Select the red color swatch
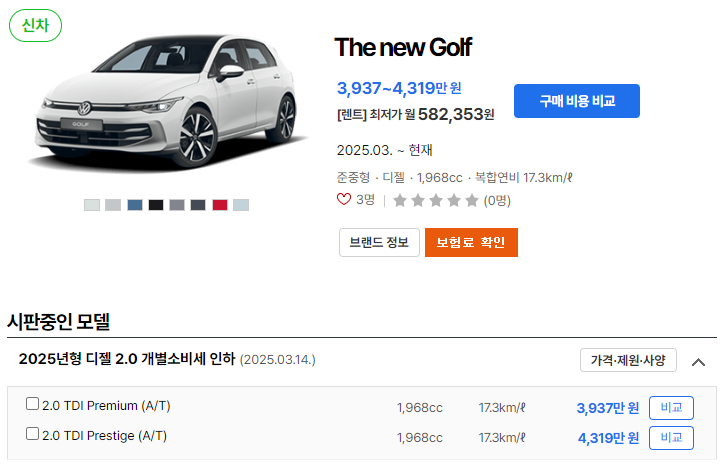 pyautogui.click(x=220, y=205)
